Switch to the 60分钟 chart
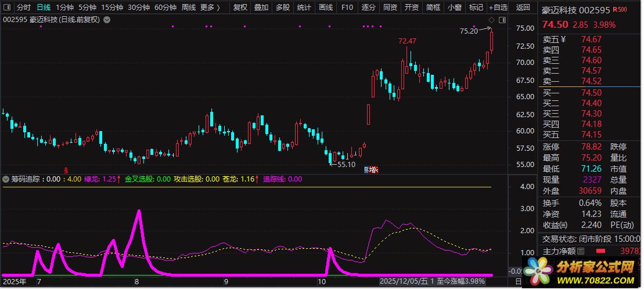 166,8
